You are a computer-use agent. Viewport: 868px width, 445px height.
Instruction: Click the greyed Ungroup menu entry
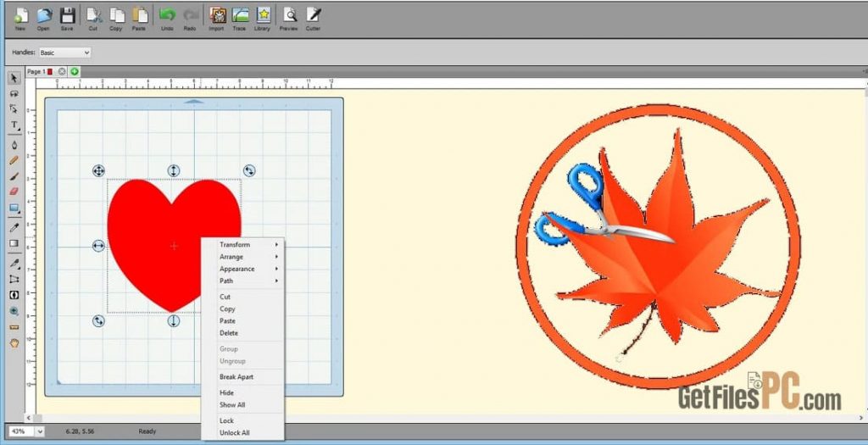[x=242, y=361]
